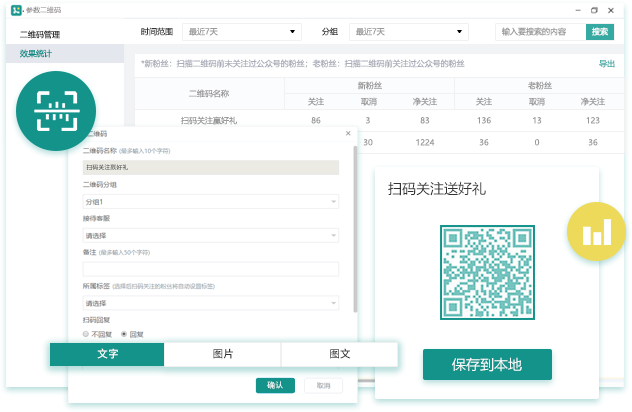The height and width of the screenshot is (412, 632).
Task: Open 二维码管理 in the sidebar
Action: click(47, 35)
